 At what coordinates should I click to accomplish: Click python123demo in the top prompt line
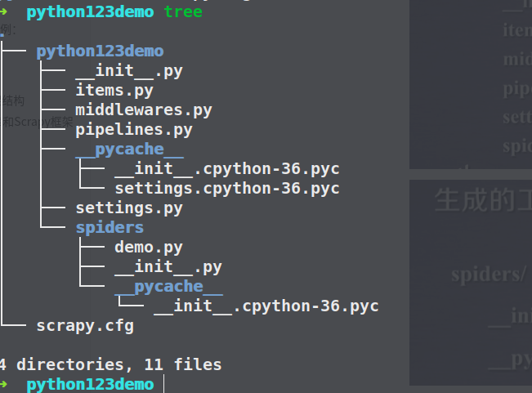point(90,12)
